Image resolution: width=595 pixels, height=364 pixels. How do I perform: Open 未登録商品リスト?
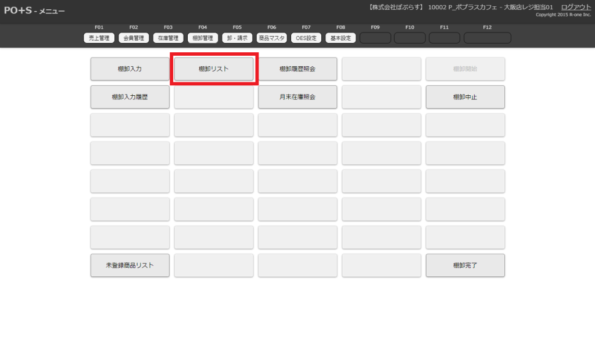coord(130,265)
